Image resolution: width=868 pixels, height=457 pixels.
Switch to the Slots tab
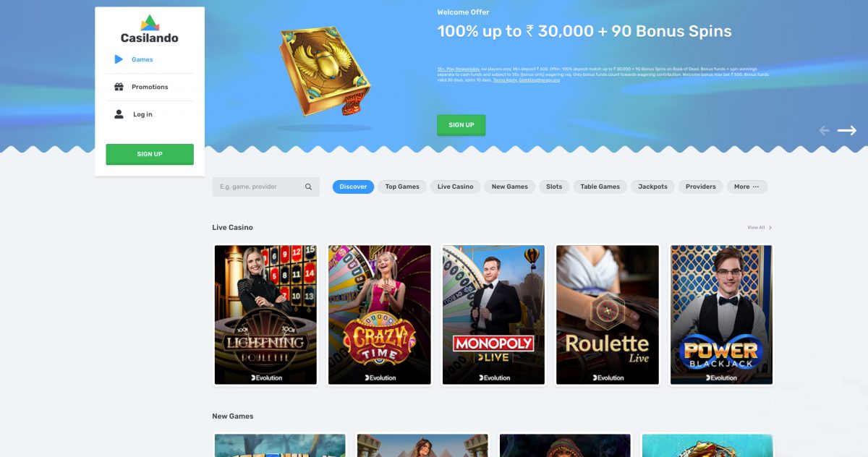[x=554, y=187]
